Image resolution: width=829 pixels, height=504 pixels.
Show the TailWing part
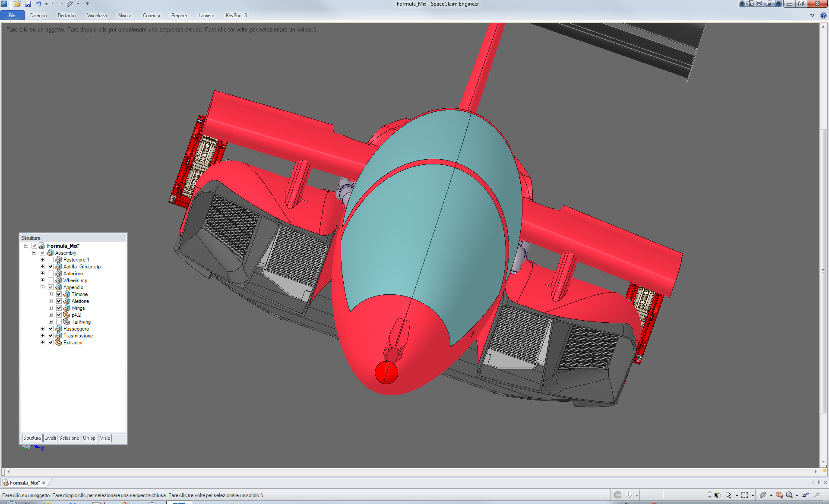coord(59,322)
